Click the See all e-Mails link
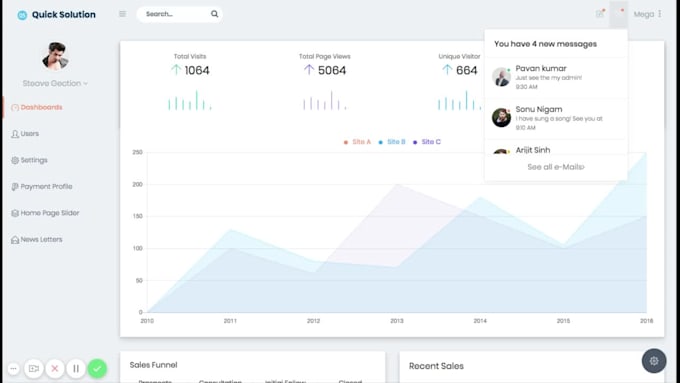The width and height of the screenshot is (680, 383). click(x=556, y=167)
